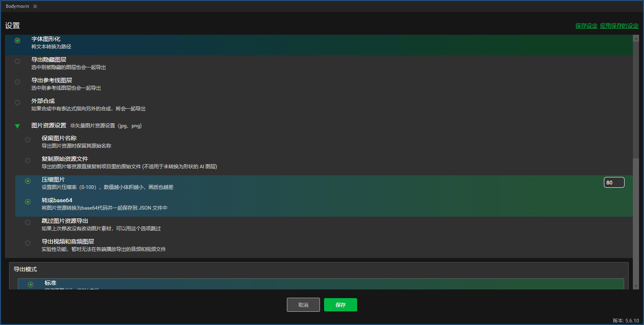Screen dimensions: 644x325
Task: Click the 将文本转换为路径 description
Action: point(51,47)
